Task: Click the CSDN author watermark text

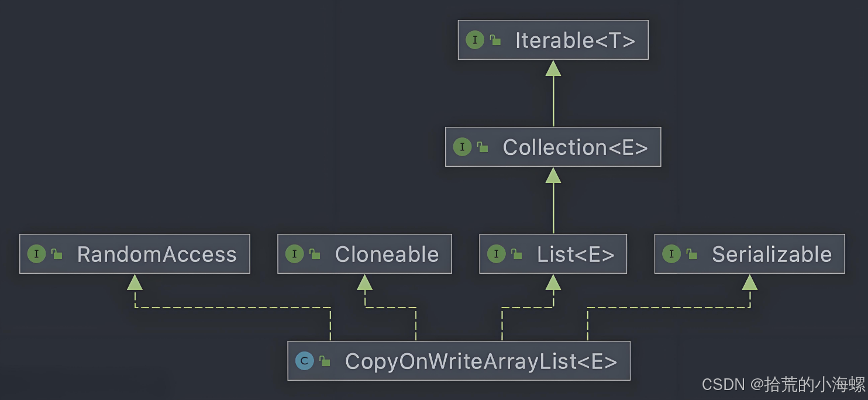Action: 783,384
